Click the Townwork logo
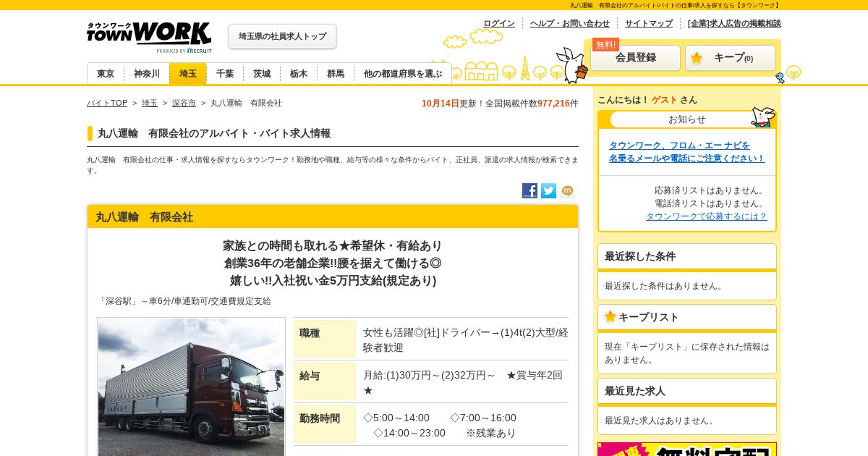Screen dimensions: 868x456 (x=149, y=38)
